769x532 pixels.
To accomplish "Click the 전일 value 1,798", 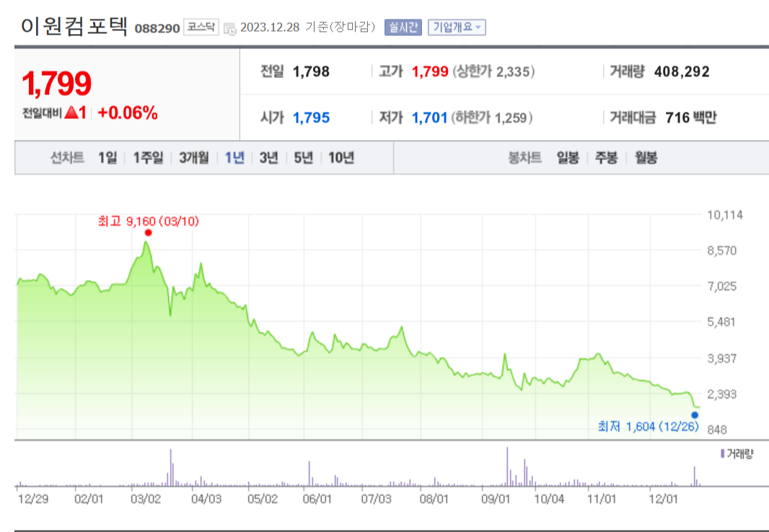I will point(311,71).
